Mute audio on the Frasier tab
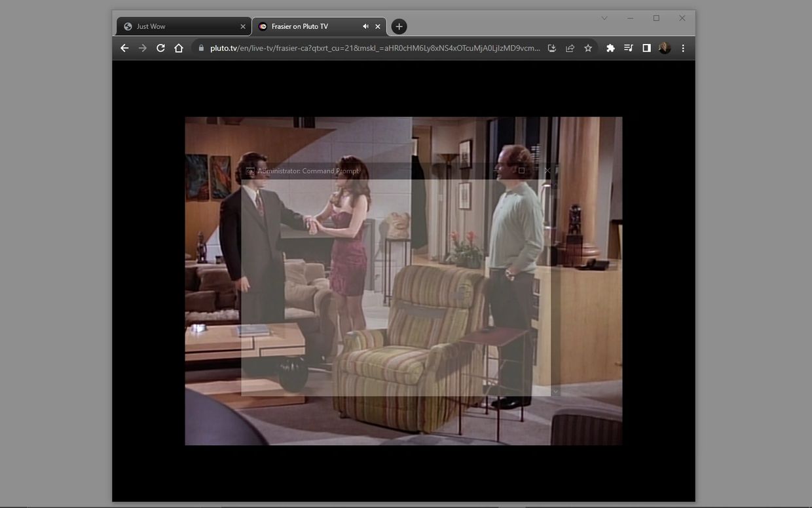This screenshot has height=508, width=812. click(365, 26)
